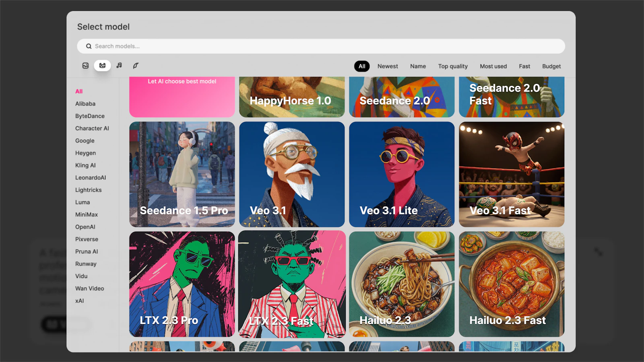Select pink All in provider sidebar
The width and height of the screenshot is (644, 362).
(79, 91)
